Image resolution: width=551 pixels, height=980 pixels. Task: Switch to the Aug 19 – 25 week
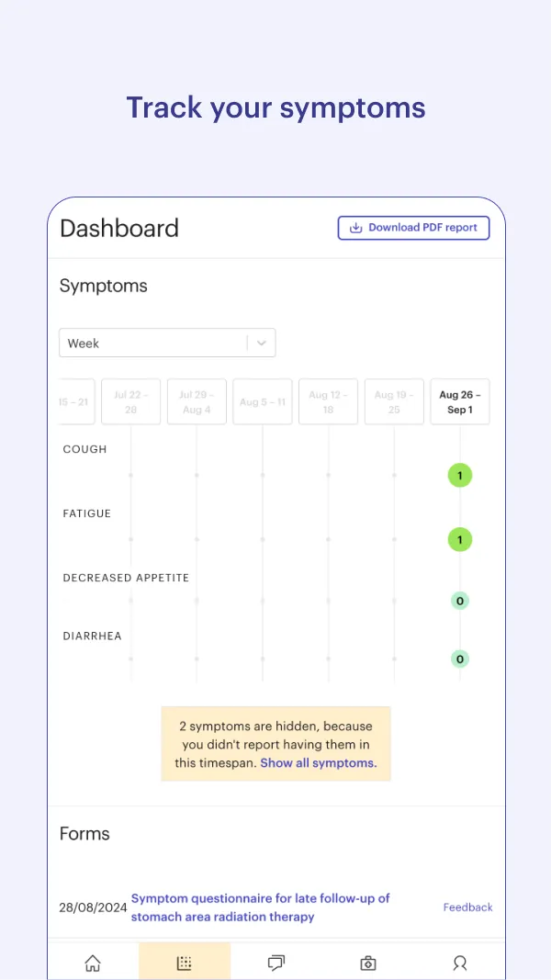pyautogui.click(x=394, y=401)
